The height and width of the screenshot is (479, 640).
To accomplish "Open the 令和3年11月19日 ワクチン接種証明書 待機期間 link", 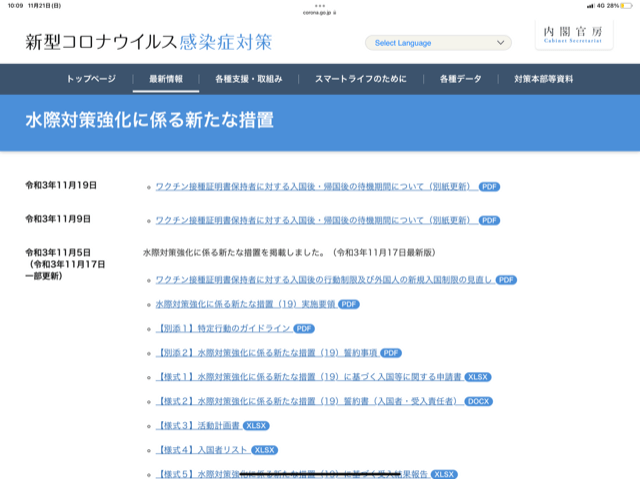I will [x=315, y=186].
